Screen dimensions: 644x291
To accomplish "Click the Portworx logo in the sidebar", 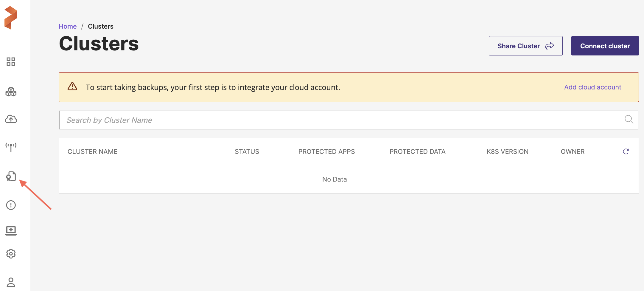I will (11, 18).
